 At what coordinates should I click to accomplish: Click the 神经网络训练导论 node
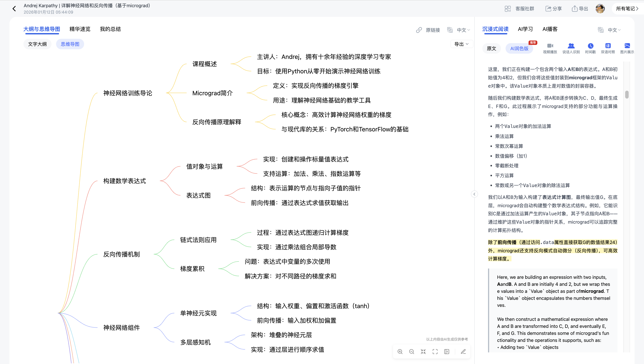point(127,93)
